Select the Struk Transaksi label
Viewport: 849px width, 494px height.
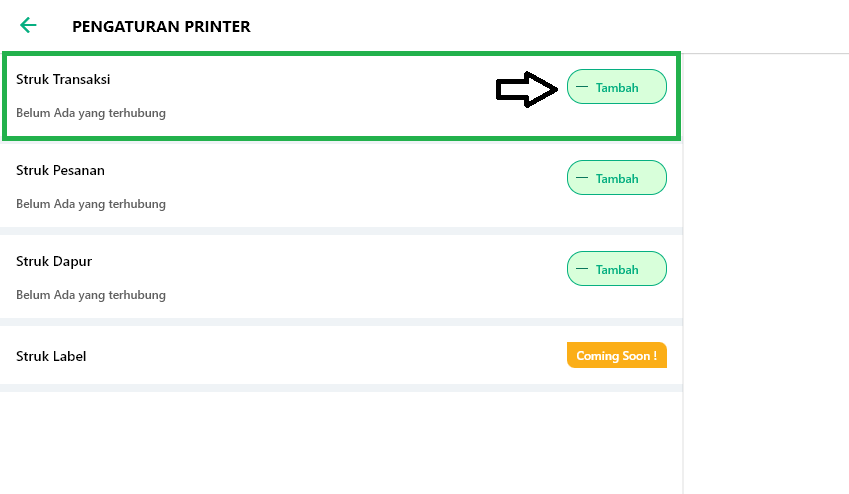(x=63, y=79)
